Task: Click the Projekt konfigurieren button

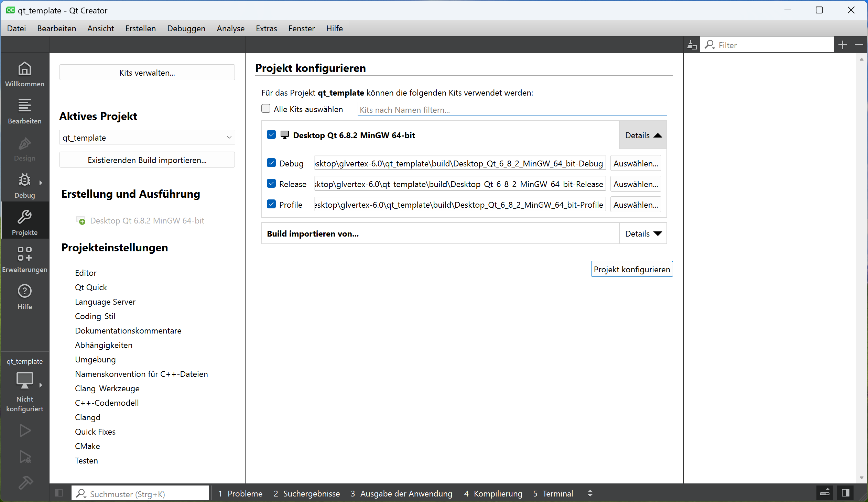Action: pyautogui.click(x=632, y=269)
